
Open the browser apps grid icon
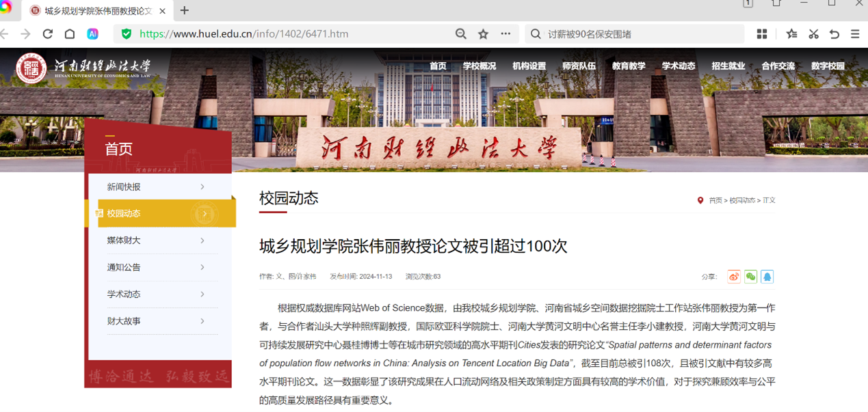(x=762, y=34)
